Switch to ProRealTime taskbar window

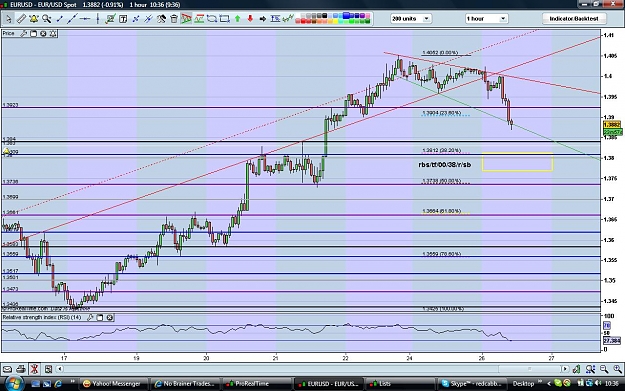(x=257, y=384)
